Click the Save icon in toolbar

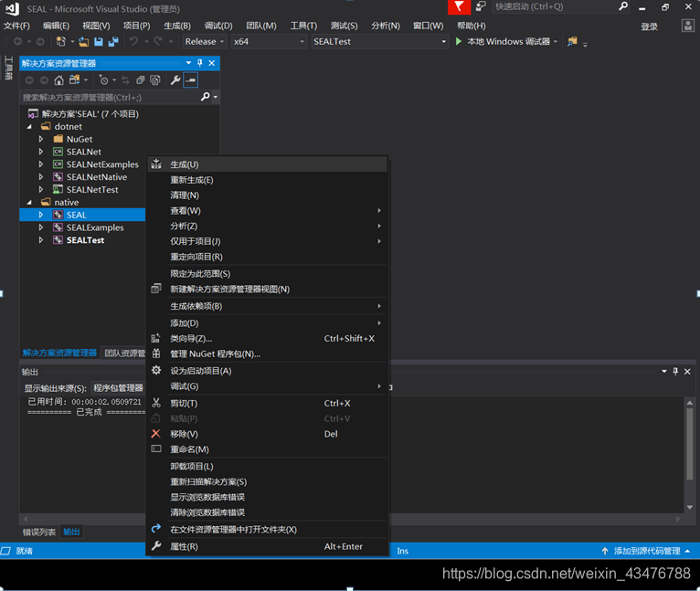pos(98,41)
